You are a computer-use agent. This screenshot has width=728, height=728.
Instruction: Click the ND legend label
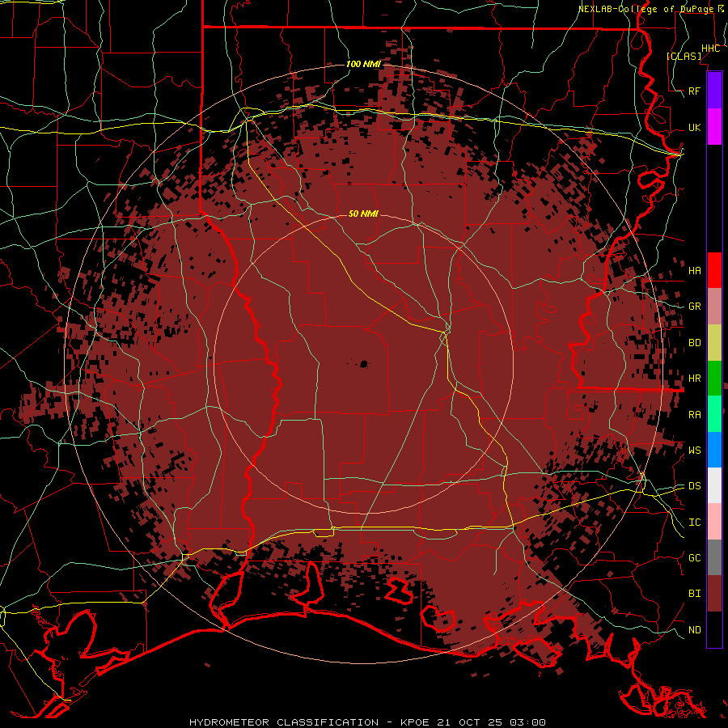pos(694,630)
